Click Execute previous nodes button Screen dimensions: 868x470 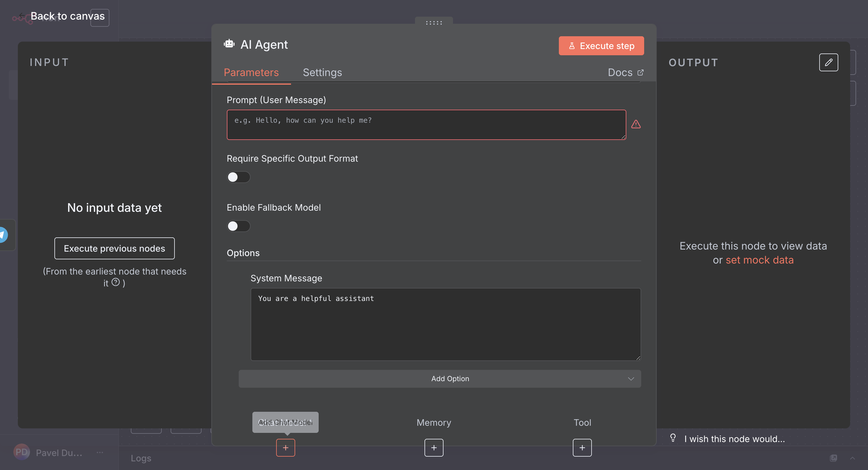coord(114,248)
